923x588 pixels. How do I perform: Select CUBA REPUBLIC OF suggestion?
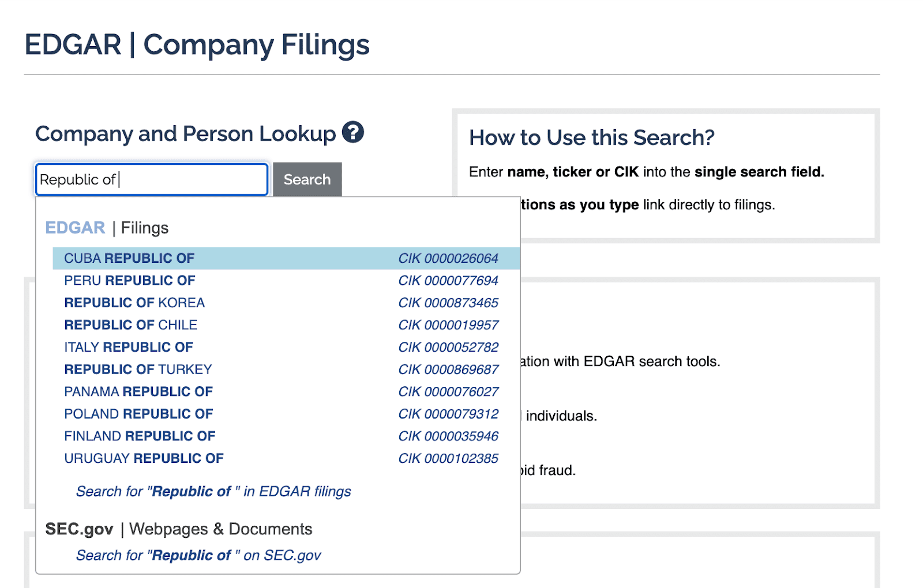(x=129, y=258)
